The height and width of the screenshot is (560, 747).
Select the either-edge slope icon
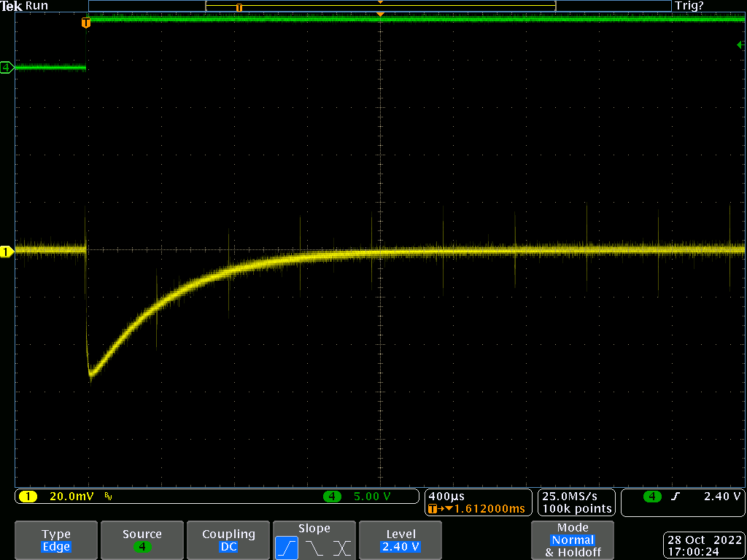click(342, 548)
